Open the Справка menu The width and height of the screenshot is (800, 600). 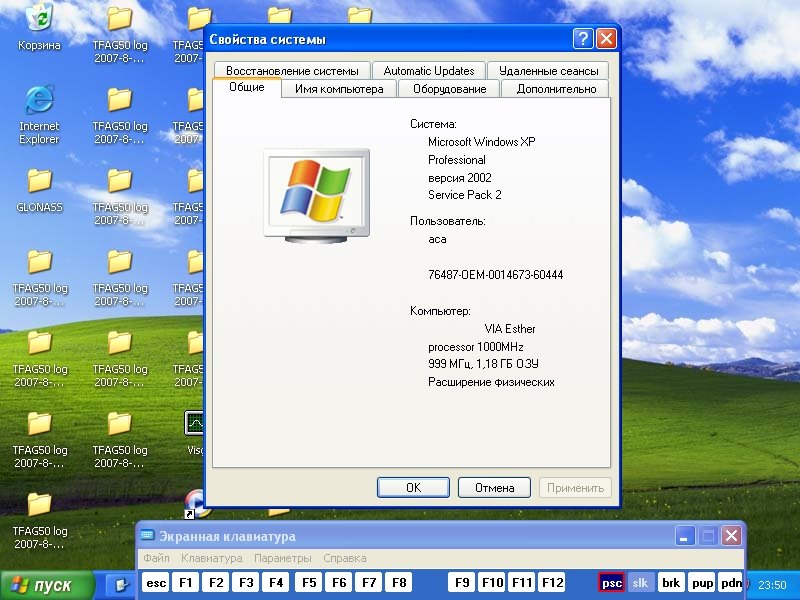click(344, 558)
